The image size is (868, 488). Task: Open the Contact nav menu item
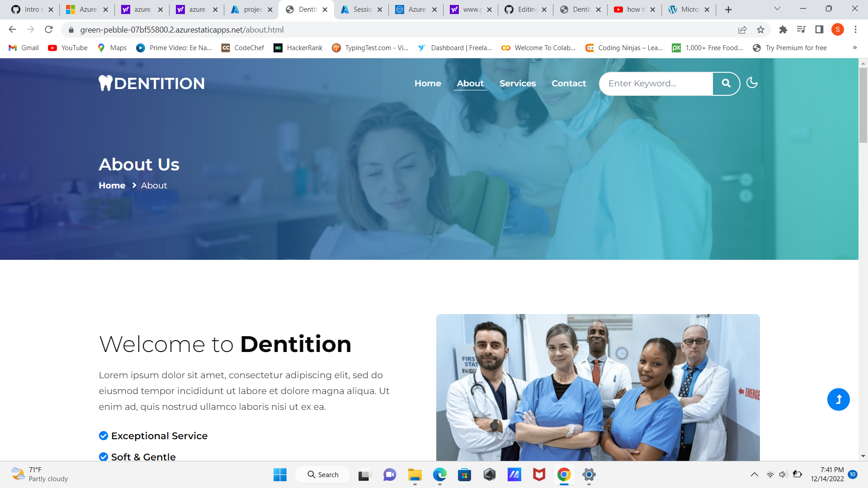(x=568, y=83)
